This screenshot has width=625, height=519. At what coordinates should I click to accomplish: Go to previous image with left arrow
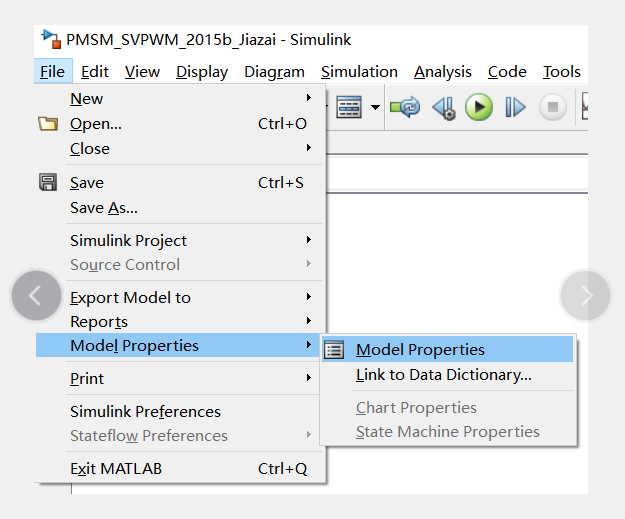point(36,295)
